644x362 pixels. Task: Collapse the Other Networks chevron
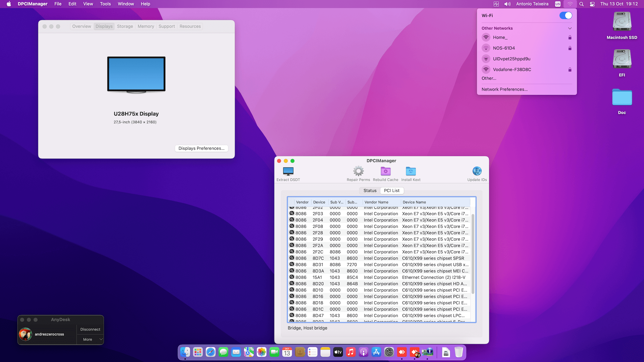(x=570, y=28)
